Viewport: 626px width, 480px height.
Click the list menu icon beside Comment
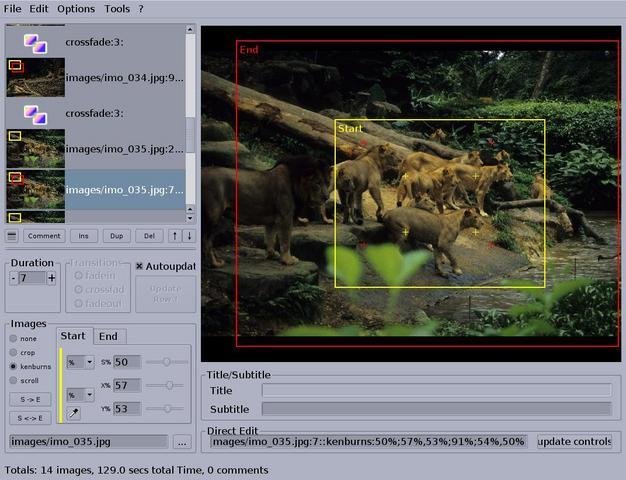12,236
